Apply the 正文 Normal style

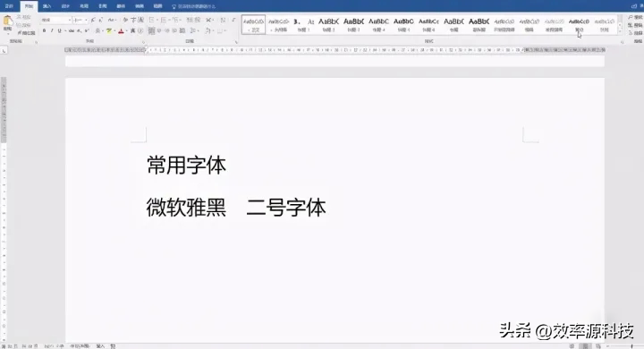coord(253,25)
